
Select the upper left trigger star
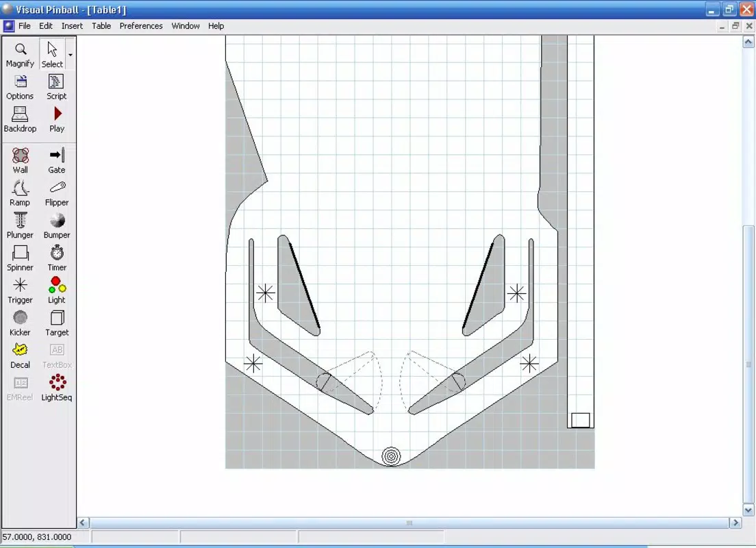click(x=266, y=293)
